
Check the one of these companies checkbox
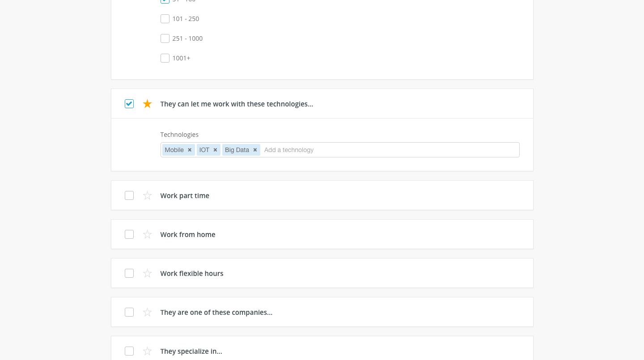click(x=129, y=312)
